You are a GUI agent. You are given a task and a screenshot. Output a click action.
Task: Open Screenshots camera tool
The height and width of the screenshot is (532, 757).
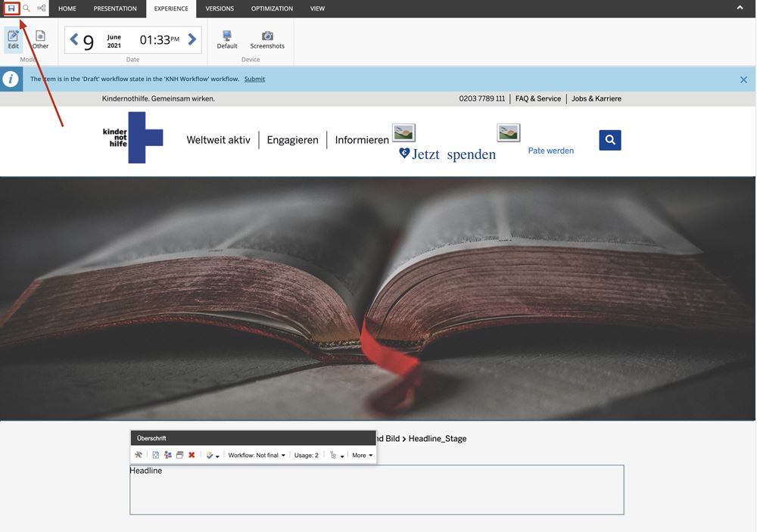pos(267,39)
